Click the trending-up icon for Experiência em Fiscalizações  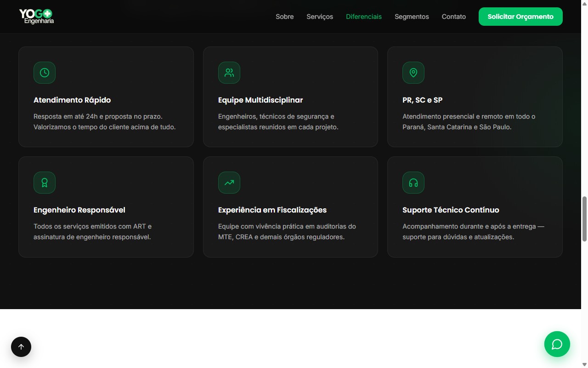(x=229, y=183)
